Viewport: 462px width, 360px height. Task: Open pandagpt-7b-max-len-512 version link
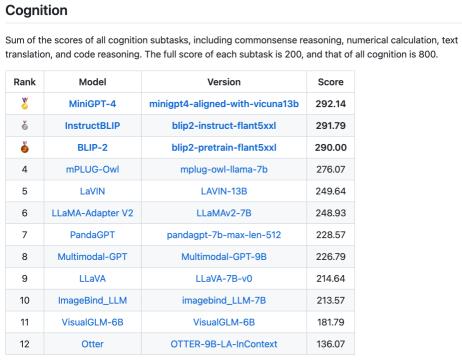(224, 235)
